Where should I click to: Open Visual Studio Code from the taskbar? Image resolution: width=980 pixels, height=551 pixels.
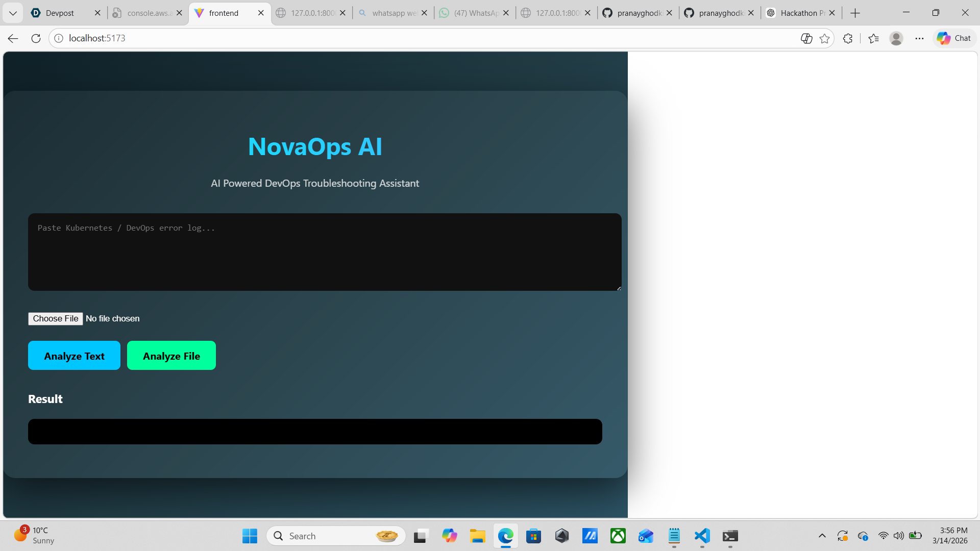[702, 536]
